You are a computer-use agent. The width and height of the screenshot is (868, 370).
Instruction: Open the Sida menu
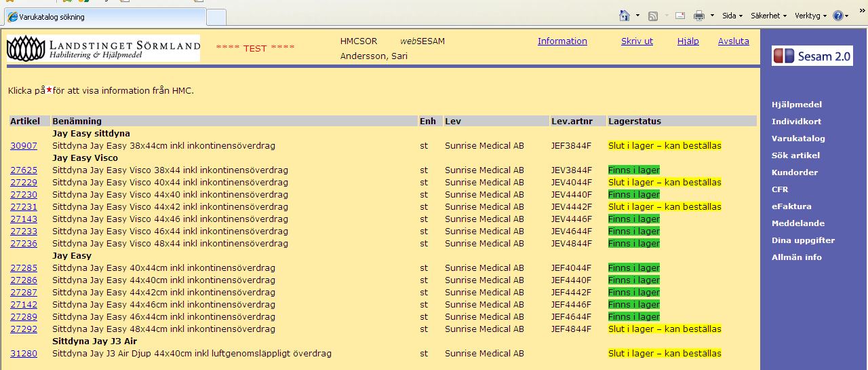pyautogui.click(x=732, y=16)
